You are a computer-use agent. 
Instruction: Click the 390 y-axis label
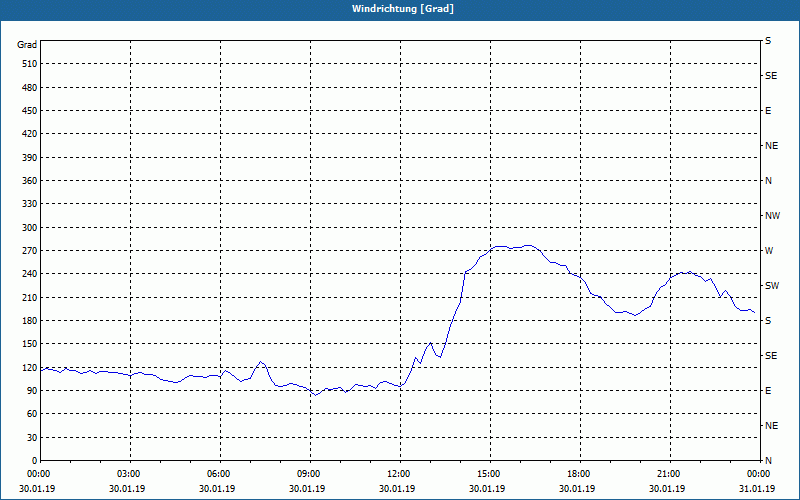30,158
